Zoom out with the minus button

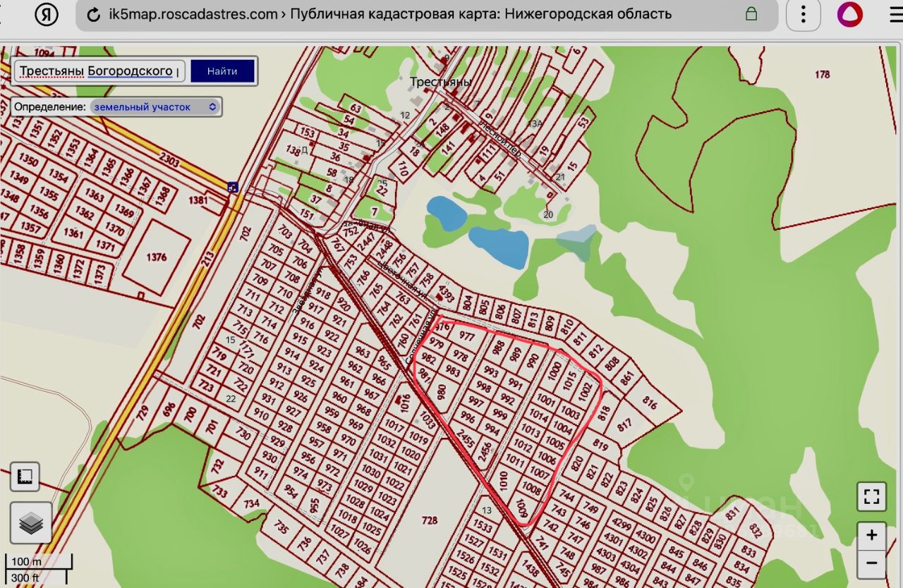click(x=871, y=563)
